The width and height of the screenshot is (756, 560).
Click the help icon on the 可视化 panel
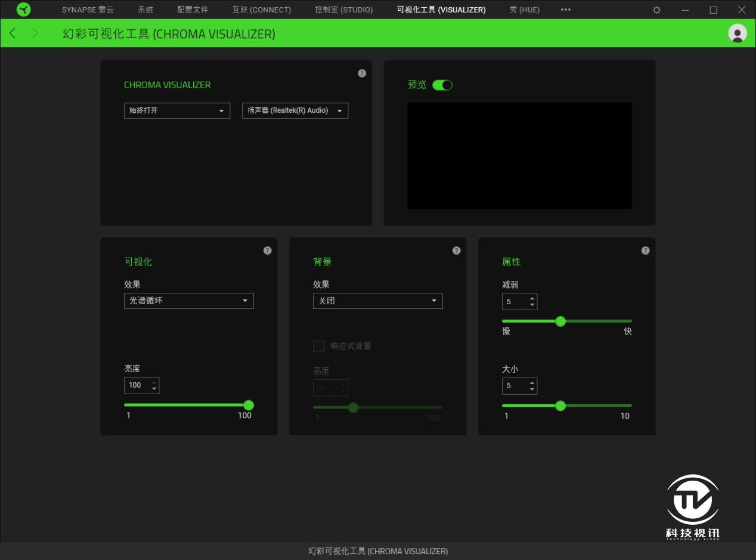tap(268, 250)
